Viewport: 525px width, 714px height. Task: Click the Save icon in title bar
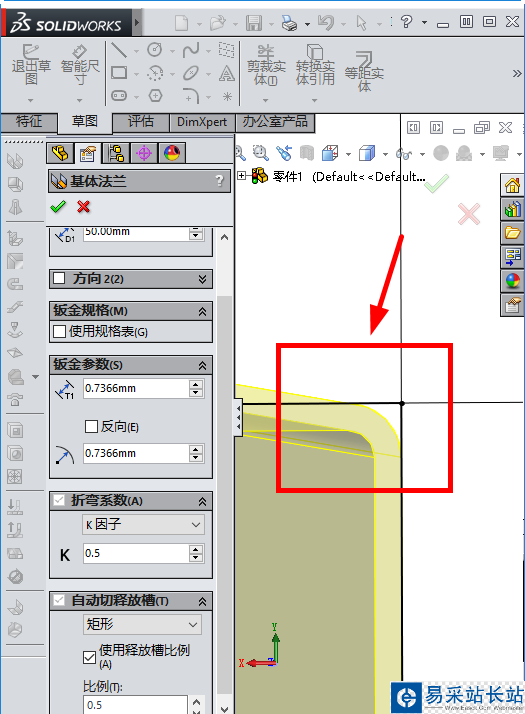[254, 22]
